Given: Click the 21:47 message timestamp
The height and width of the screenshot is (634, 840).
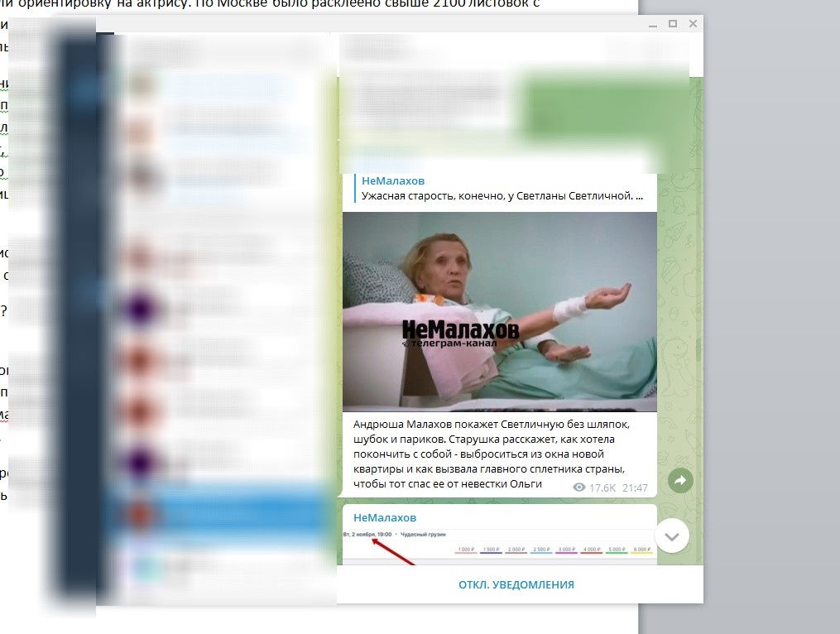Looking at the screenshot, I should click(635, 488).
